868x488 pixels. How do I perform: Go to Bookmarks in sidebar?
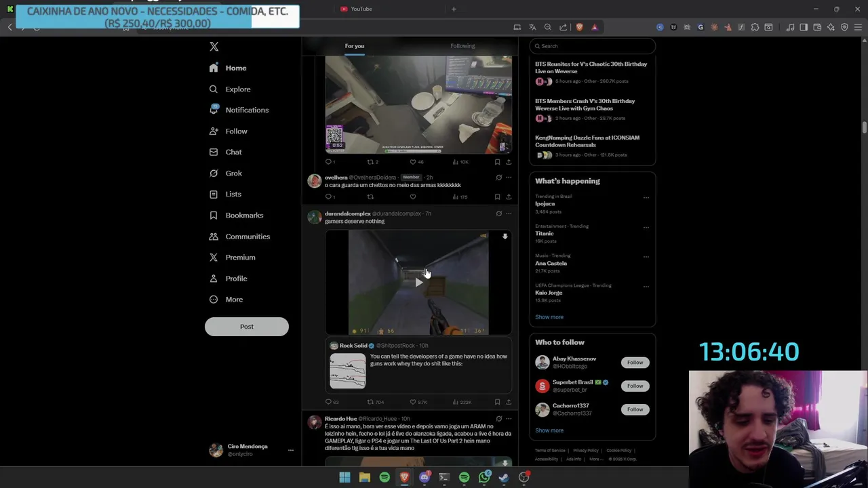(x=236, y=215)
